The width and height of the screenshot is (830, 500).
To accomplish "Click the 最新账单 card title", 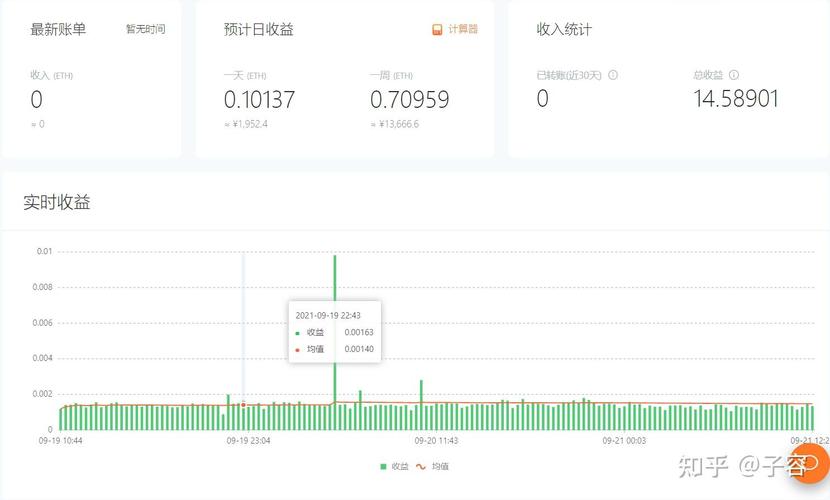I will pyautogui.click(x=58, y=29).
